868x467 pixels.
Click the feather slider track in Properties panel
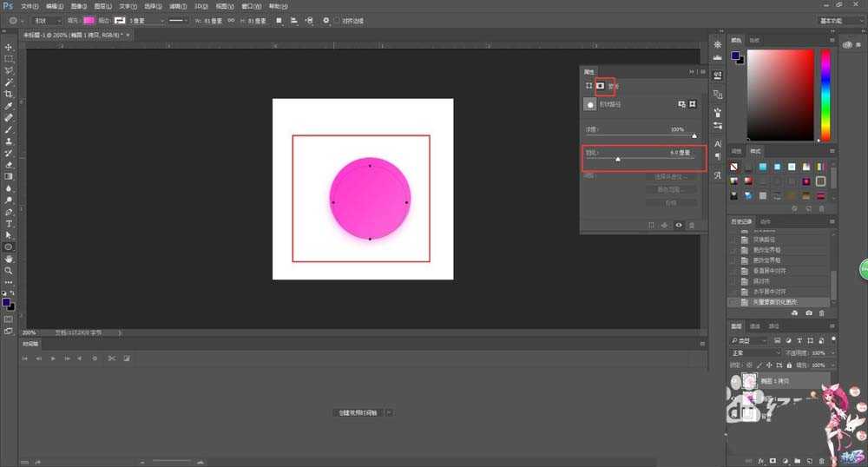click(x=642, y=159)
